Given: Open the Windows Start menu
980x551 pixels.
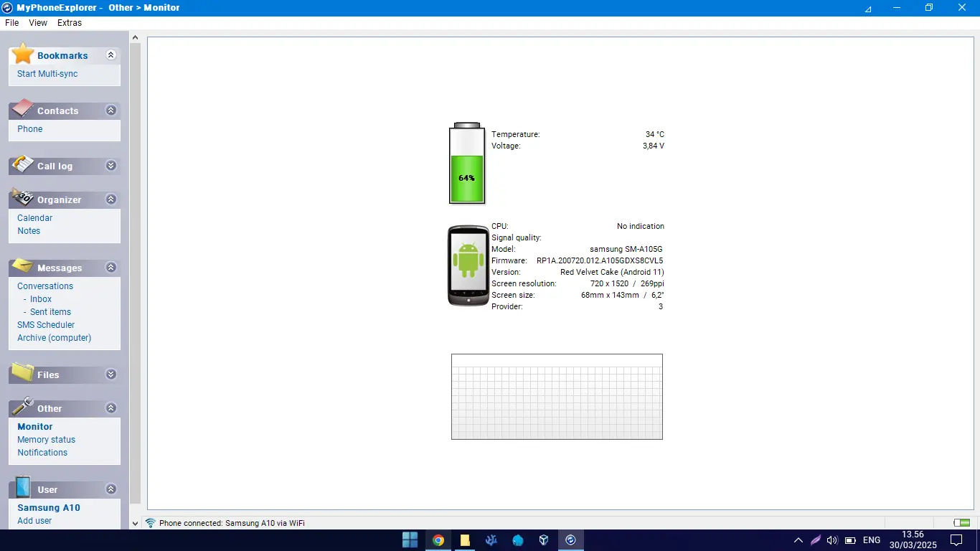Looking at the screenshot, I should (410, 540).
